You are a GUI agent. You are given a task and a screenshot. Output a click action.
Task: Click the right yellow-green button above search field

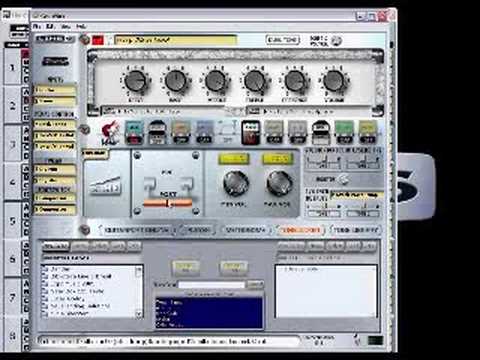coord(233,267)
